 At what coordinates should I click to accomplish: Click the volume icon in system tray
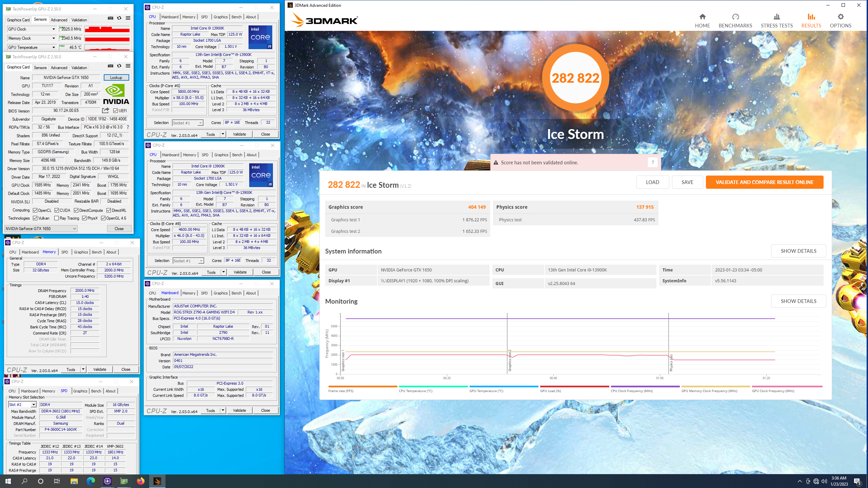(824, 481)
